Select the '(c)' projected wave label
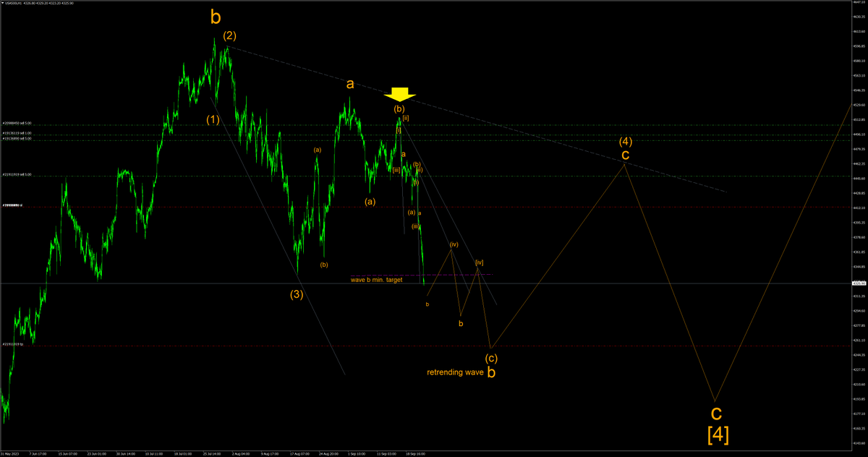868x457 pixels. point(491,358)
